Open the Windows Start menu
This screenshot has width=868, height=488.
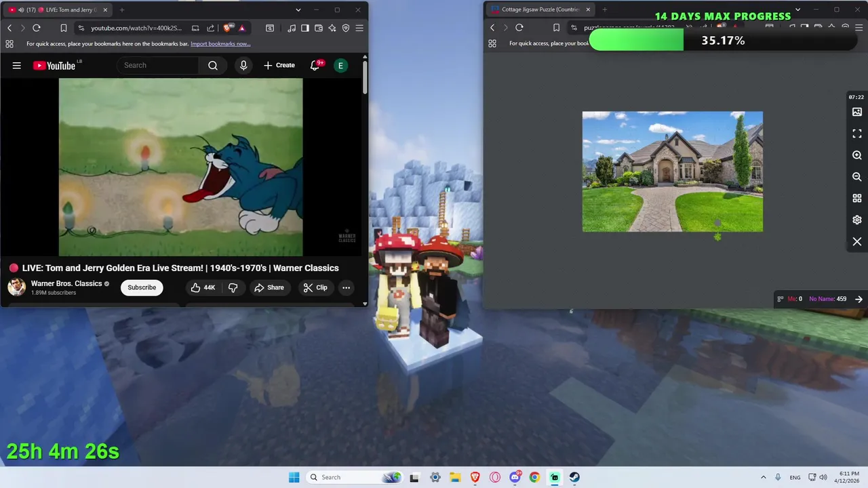[294, 477]
